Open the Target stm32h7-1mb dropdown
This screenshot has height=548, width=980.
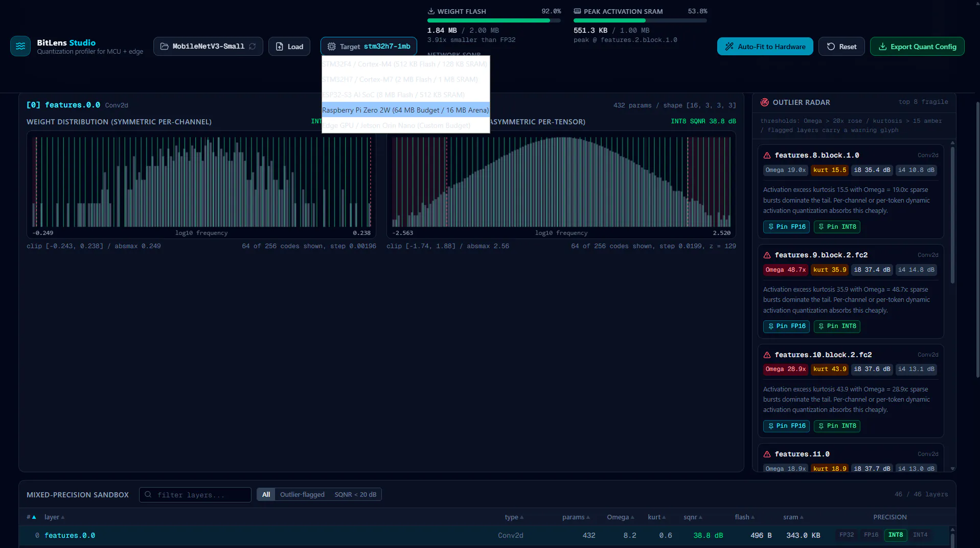click(x=369, y=47)
